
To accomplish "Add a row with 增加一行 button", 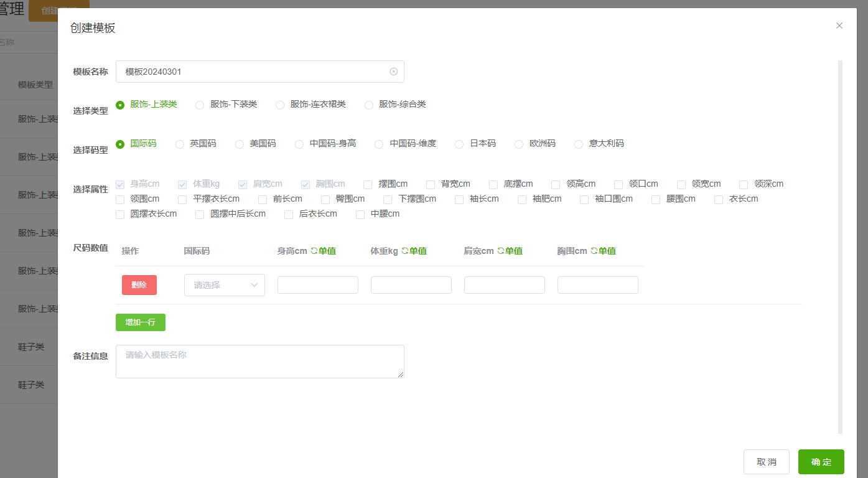I will tap(141, 322).
